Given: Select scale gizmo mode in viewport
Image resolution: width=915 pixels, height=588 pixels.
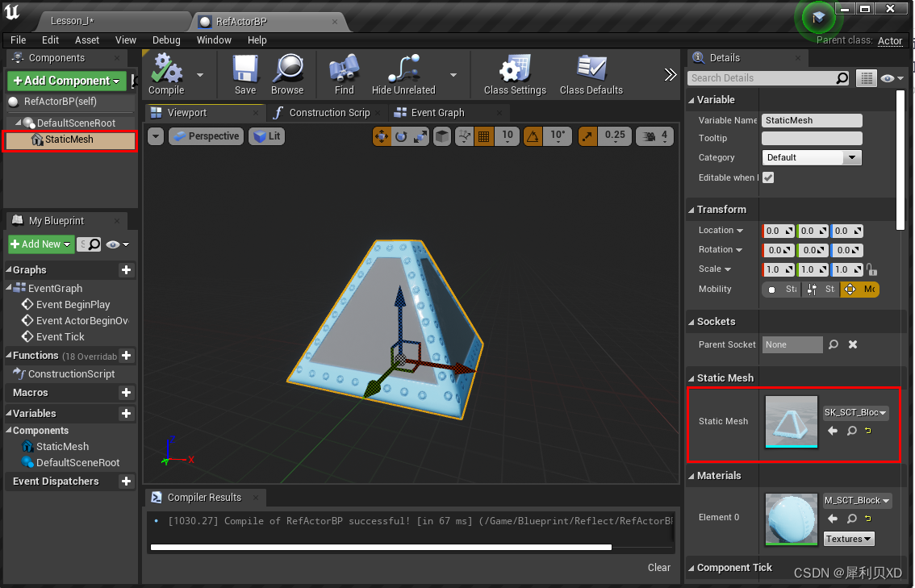Looking at the screenshot, I should [x=420, y=136].
